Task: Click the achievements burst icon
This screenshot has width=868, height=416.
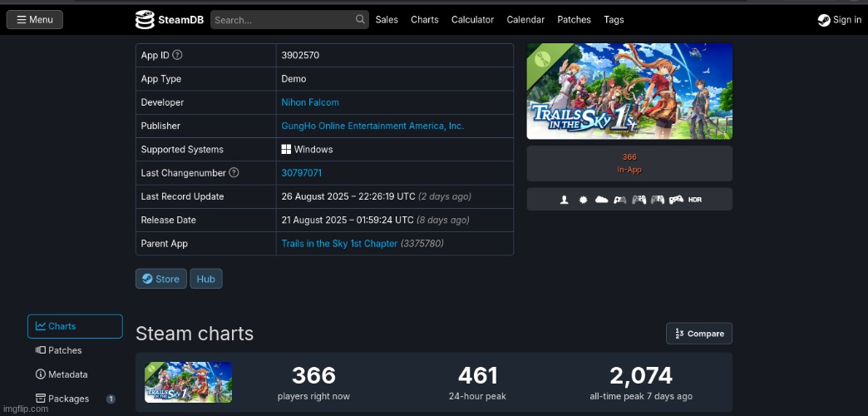Action: click(583, 200)
